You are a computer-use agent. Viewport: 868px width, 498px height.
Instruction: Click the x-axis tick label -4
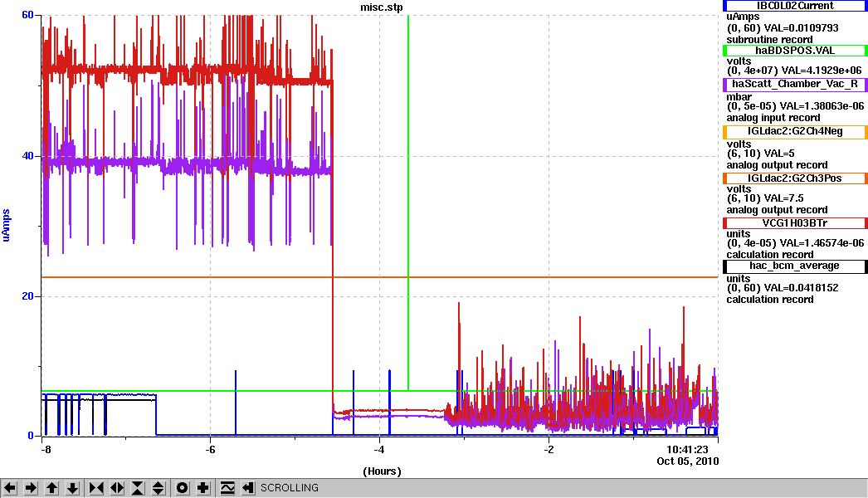coord(378,449)
